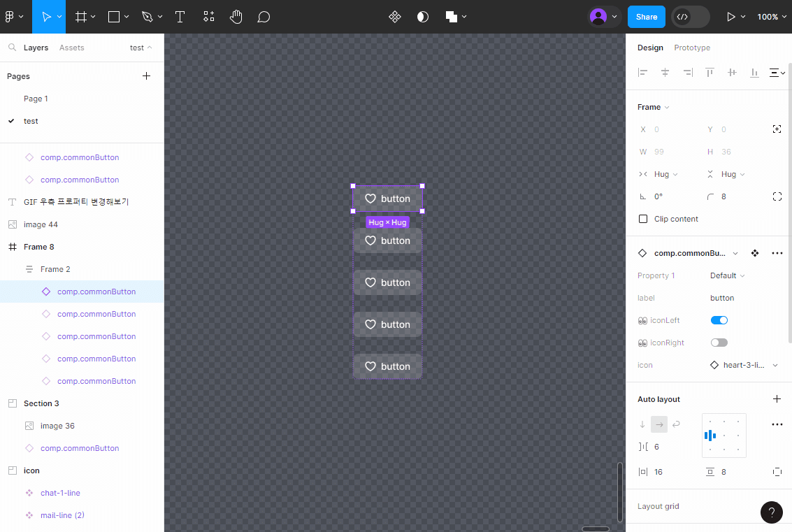Open distribute spacing dropdown
Image resolution: width=792 pixels, height=532 pixels.
tap(777, 73)
